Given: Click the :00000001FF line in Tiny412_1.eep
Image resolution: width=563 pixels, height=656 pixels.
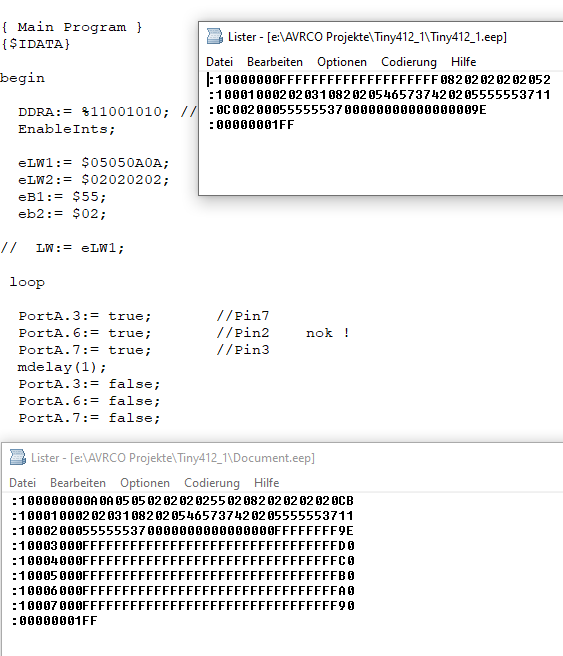Looking at the screenshot, I should pos(251,125).
